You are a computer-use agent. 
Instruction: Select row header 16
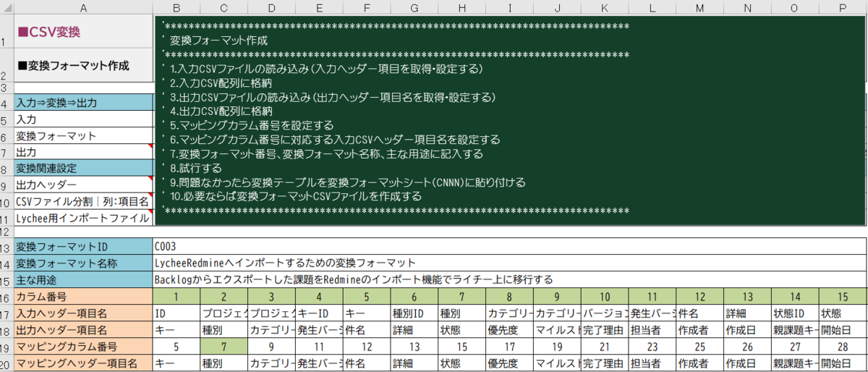[x=7, y=296]
